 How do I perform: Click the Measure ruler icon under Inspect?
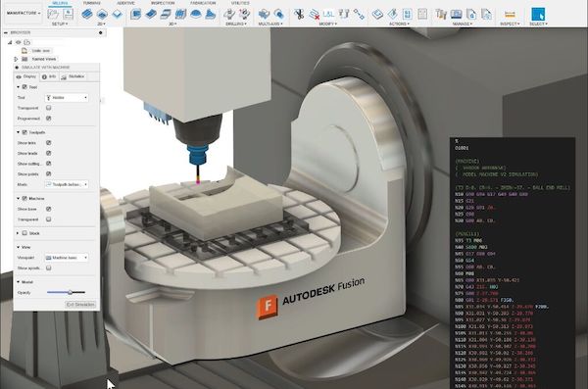coord(510,15)
